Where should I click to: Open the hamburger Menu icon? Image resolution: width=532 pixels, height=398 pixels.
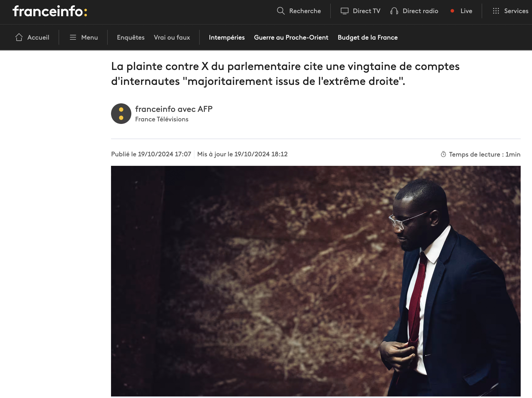73,37
